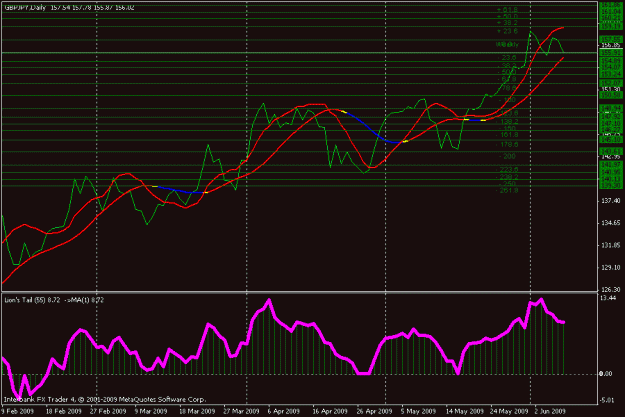Click the '27 Mar 2009' date label

click(241, 411)
